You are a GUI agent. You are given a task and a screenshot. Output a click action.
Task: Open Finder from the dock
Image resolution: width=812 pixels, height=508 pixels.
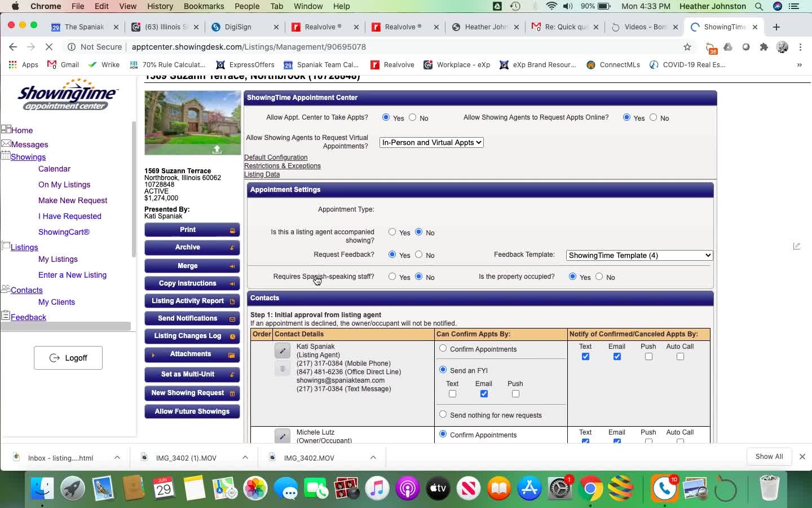(x=42, y=488)
